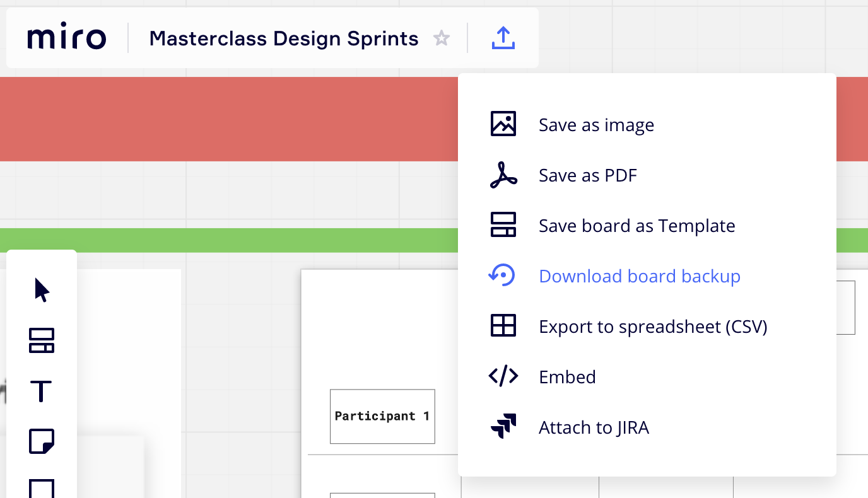This screenshot has width=868, height=498.
Task: Click the PDF icon beside Save as PDF
Action: pyautogui.click(x=503, y=175)
